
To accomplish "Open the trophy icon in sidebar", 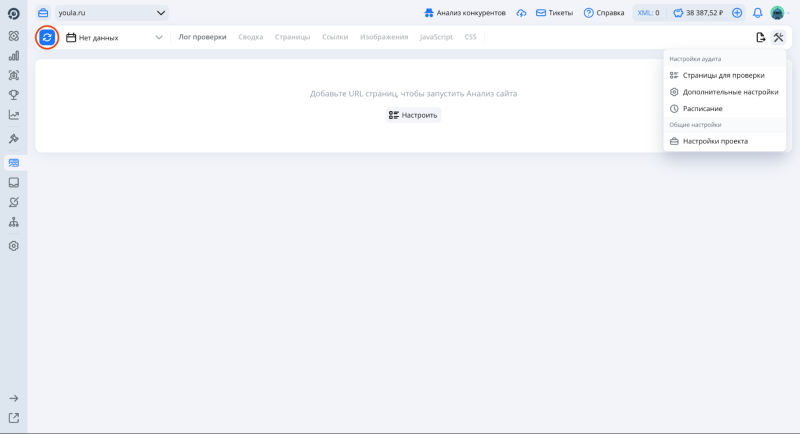I will (x=14, y=94).
